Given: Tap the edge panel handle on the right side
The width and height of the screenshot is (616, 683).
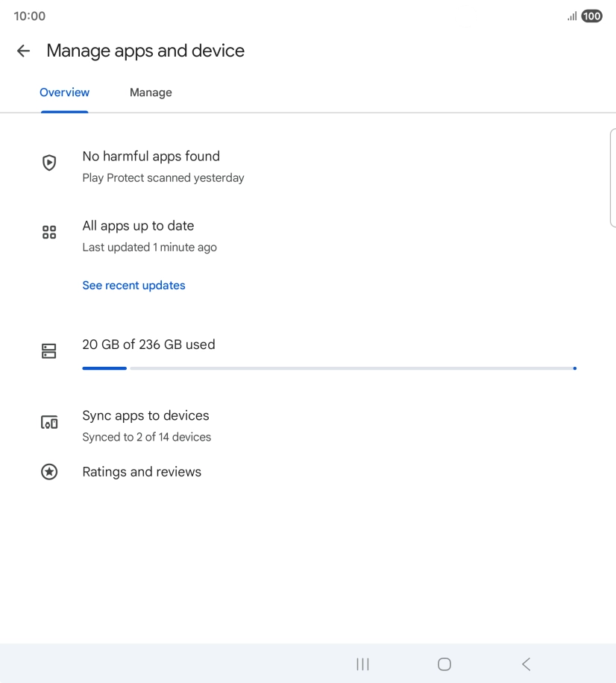Looking at the screenshot, I should click(612, 177).
